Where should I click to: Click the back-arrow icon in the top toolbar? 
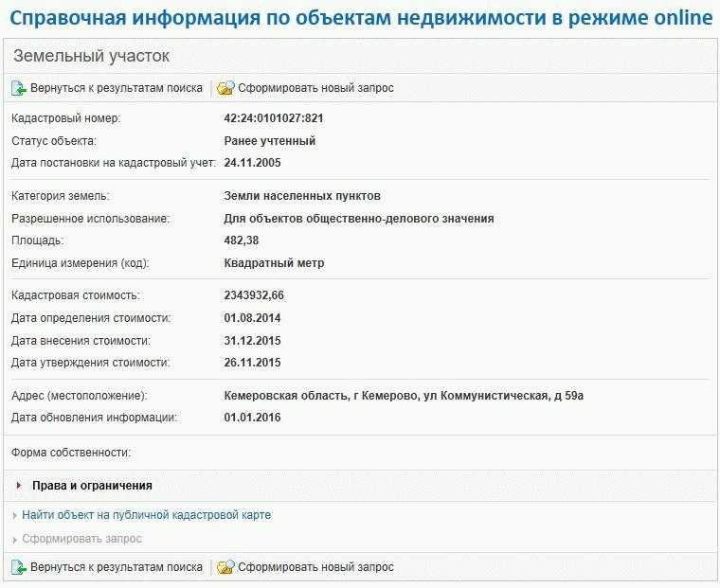click(x=19, y=88)
